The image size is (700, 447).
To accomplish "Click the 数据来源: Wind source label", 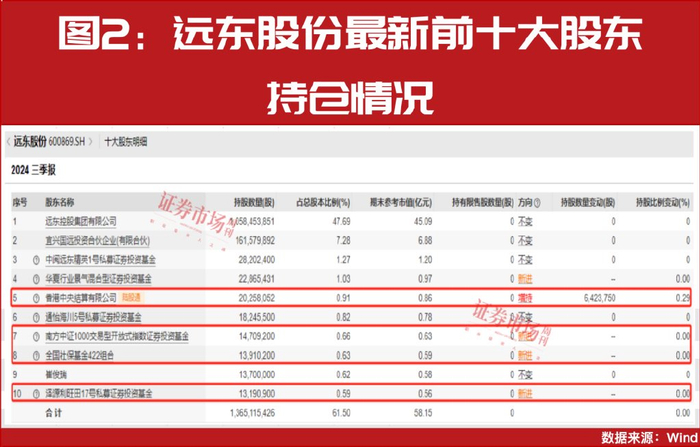I will [649, 437].
